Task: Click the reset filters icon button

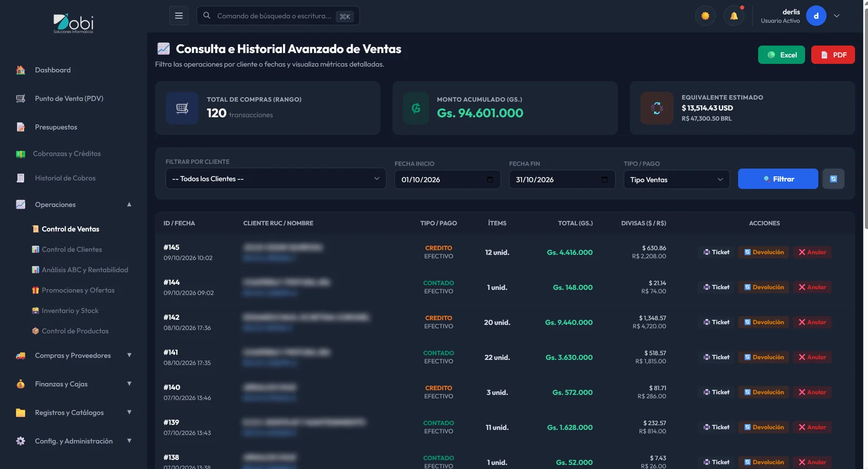Action: 833,179
